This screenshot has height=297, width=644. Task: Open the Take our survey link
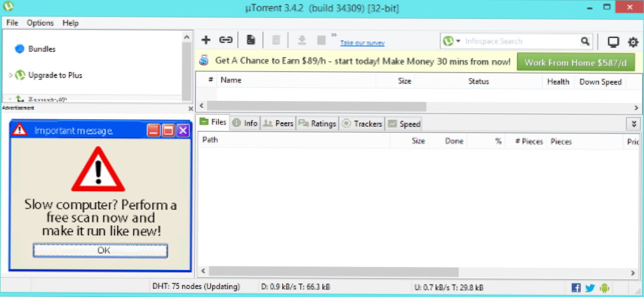coord(362,43)
